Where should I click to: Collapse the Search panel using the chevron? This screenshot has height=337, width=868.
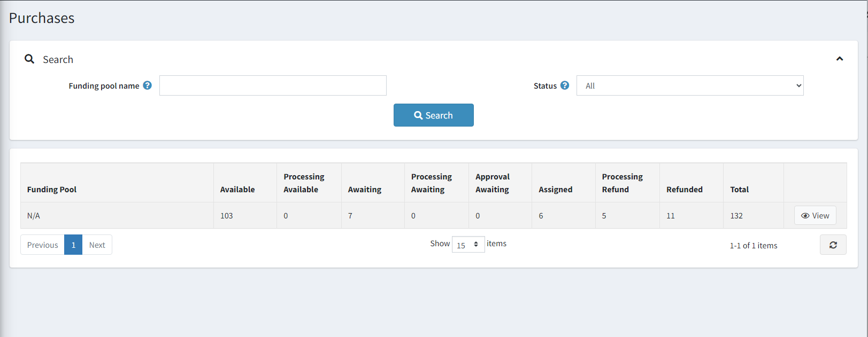coord(839,59)
